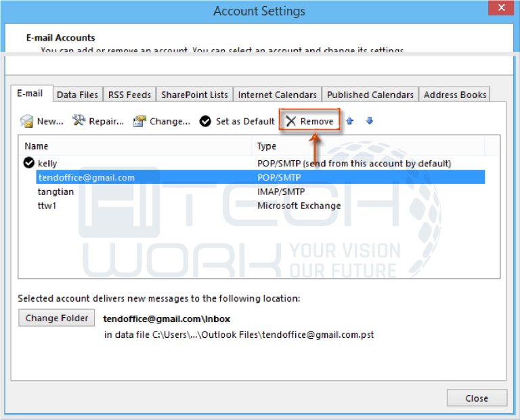Open the Published Calendars tab
Screen dimensions: 520x420
tap(370, 95)
